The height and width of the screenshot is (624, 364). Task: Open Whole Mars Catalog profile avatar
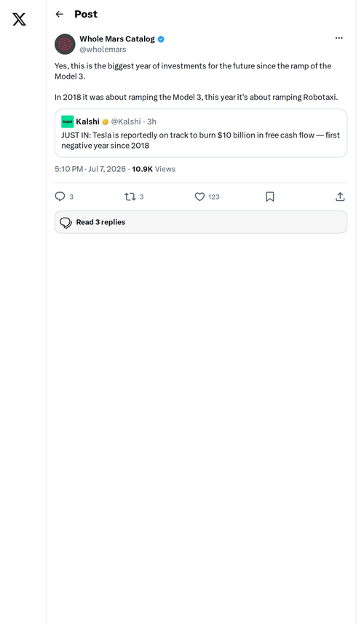click(65, 44)
